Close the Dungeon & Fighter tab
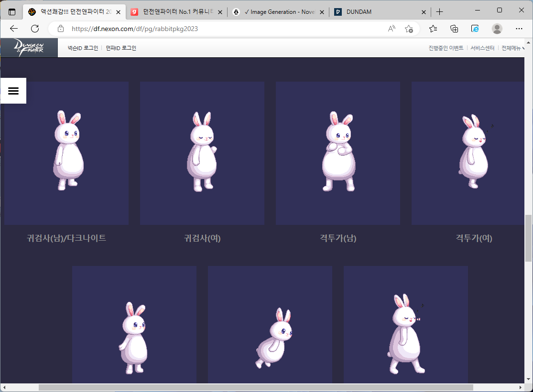 pyautogui.click(x=118, y=12)
